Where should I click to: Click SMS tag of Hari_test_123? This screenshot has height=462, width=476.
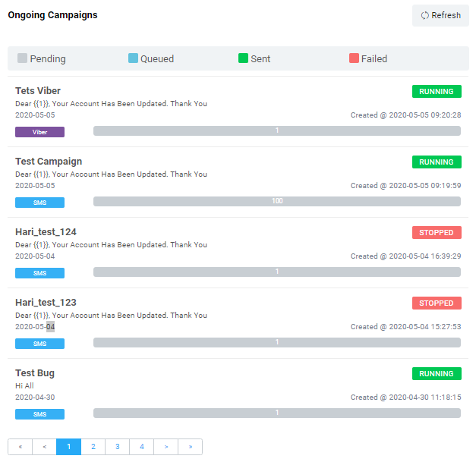pyautogui.click(x=39, y=344)
